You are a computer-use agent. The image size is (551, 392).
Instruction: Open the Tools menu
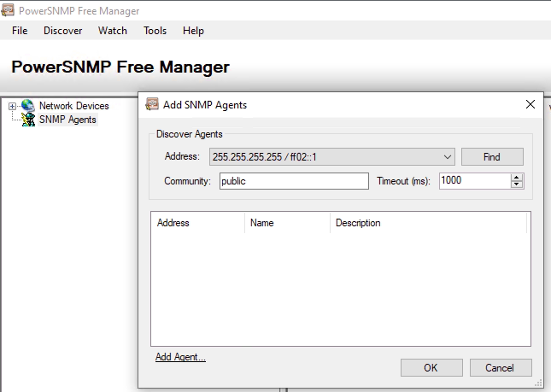tap(155, 31)
